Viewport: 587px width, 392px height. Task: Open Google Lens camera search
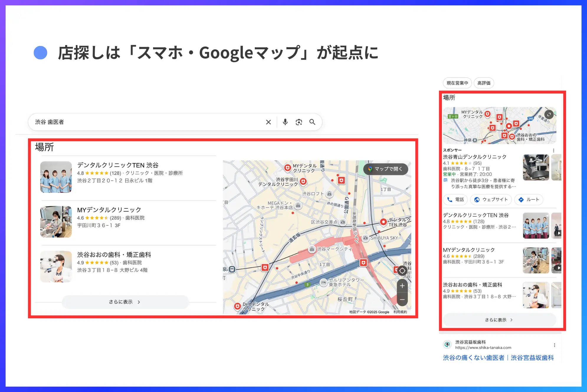point(299,122)
